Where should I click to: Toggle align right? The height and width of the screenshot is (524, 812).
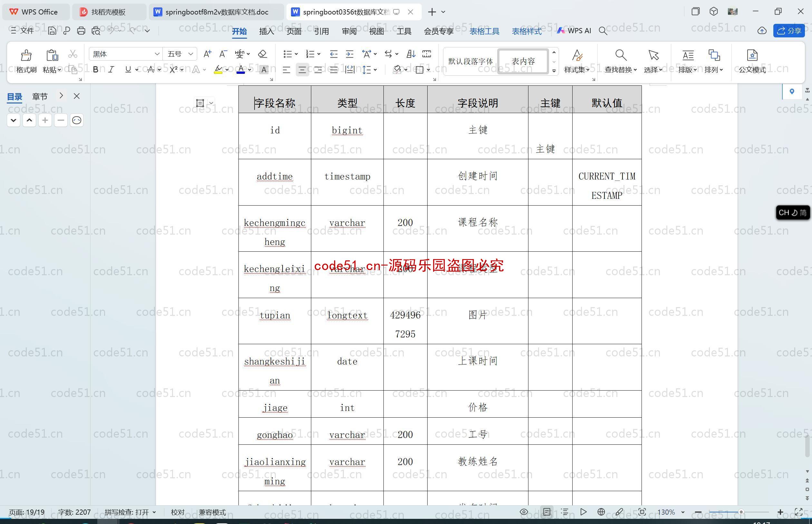(x=318, y=70)
